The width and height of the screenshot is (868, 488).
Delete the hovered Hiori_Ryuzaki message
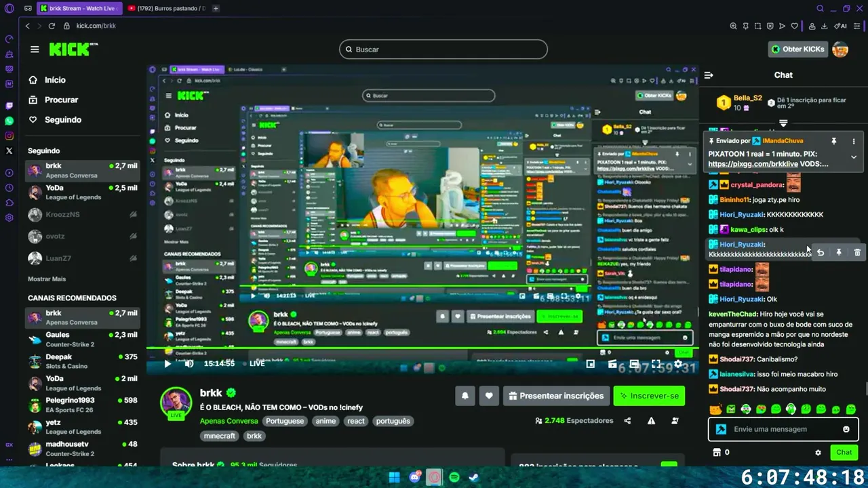point(857,252)
